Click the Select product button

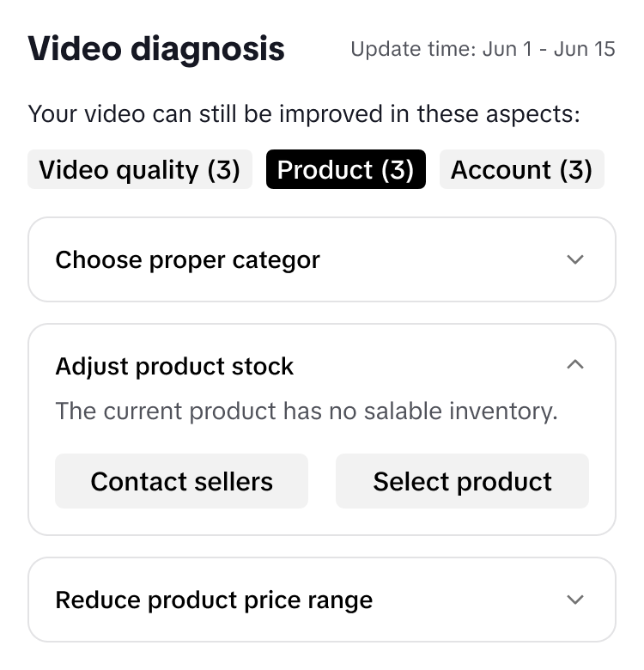click(462, 481)
